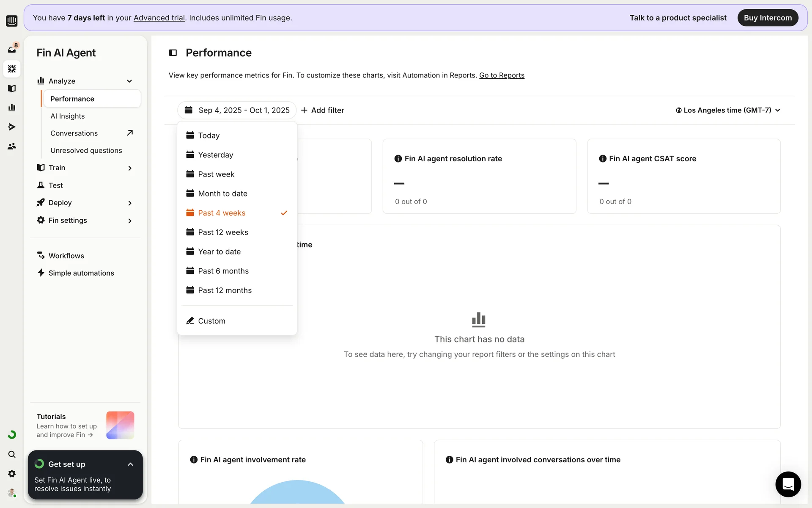Choose Past 12 weeks from date menu
Screen dimensions: 812x508
coord(223,232)
